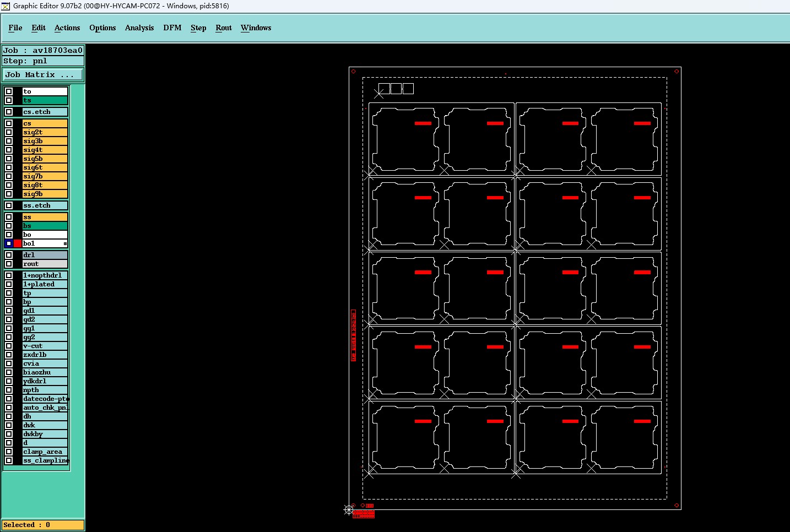
Task: Select the gg2 layer name
Action: pyautogui.click(x=45, y=337)
